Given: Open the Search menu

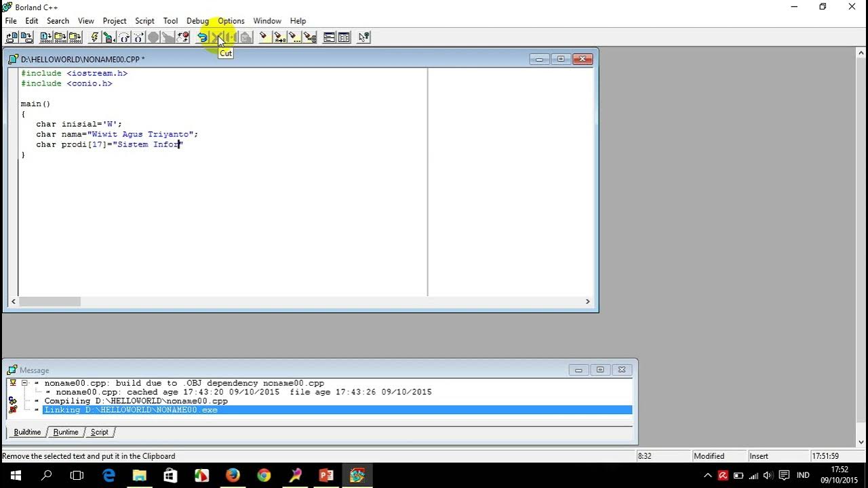Looking at the screenshot, I should (x=58, y=21).
